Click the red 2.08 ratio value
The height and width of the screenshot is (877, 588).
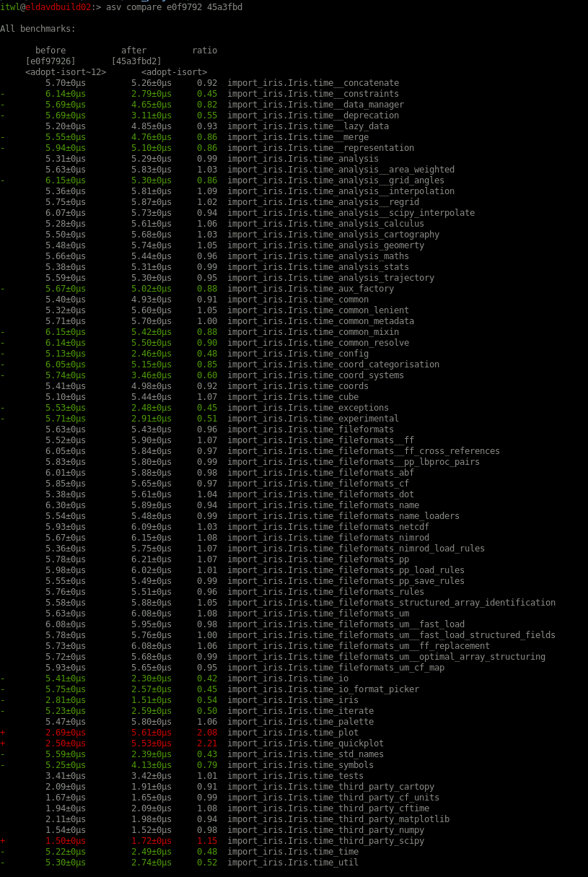[x=207, y=733]
